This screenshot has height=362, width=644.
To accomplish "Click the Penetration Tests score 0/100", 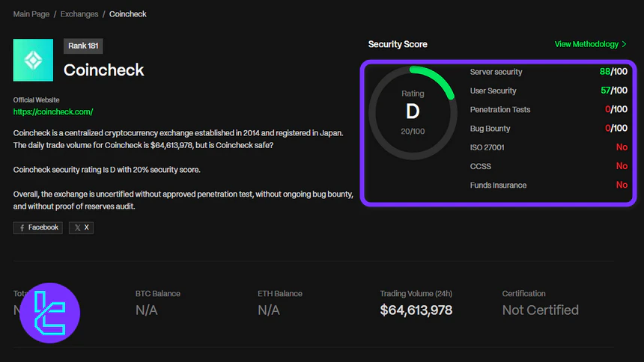I will pyautogui.click(x=616, y=109).
